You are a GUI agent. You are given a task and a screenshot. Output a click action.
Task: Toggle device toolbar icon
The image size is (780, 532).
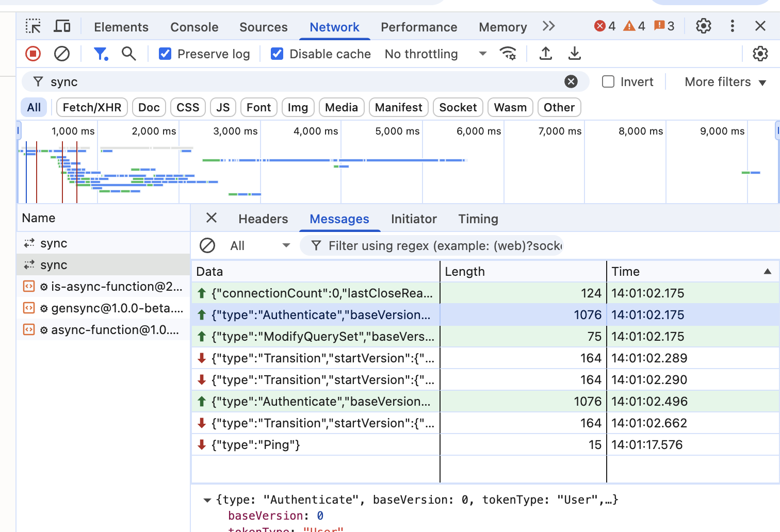pyautogui.click(x=62, y=26)
